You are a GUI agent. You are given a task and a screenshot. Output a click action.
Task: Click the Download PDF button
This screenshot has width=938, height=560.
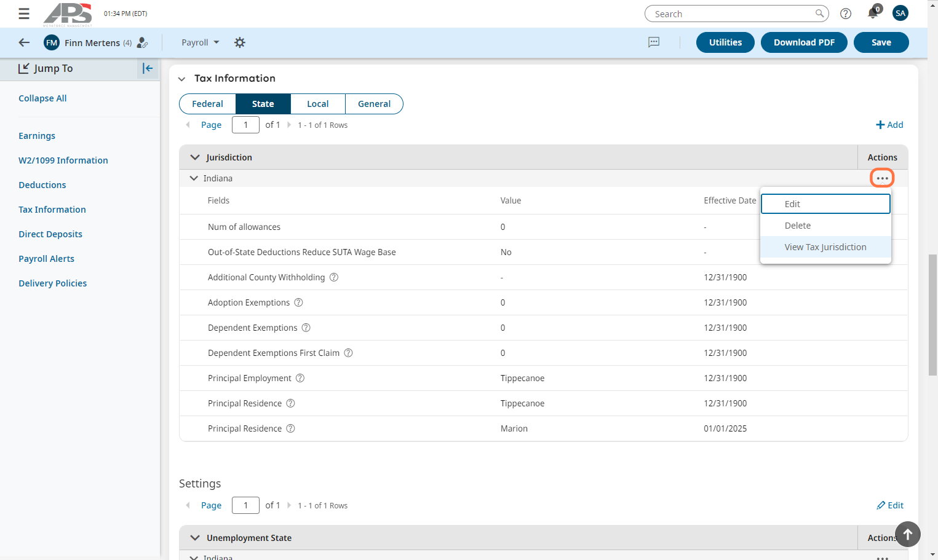[804, 42]
